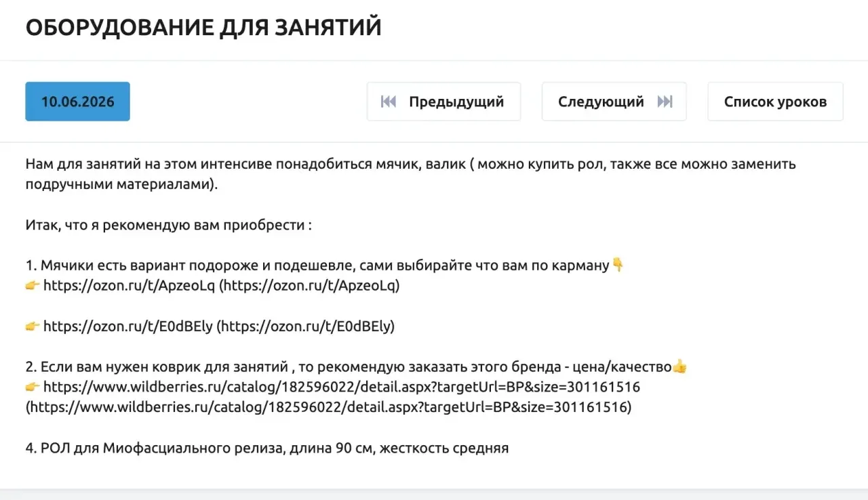The width and height of the screenshot is (868, 500).
Task: Open the Список уроков list
Action: 775,102
